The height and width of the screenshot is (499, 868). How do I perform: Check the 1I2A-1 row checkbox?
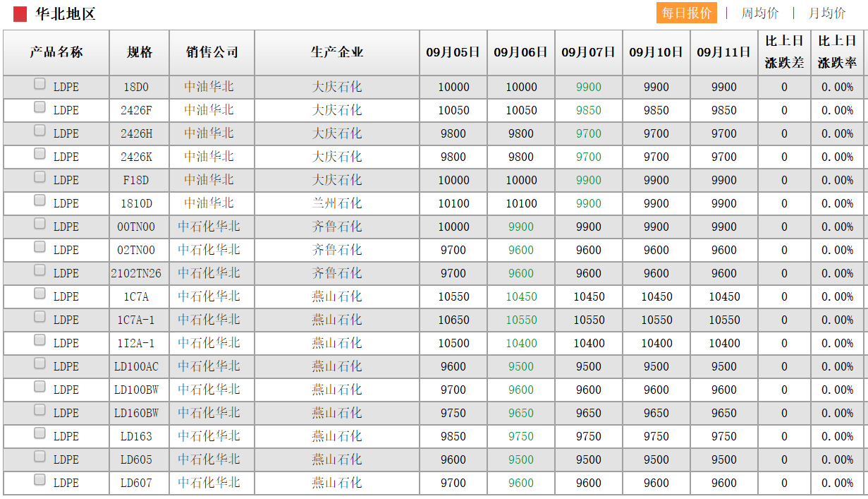tap(40, 340)
